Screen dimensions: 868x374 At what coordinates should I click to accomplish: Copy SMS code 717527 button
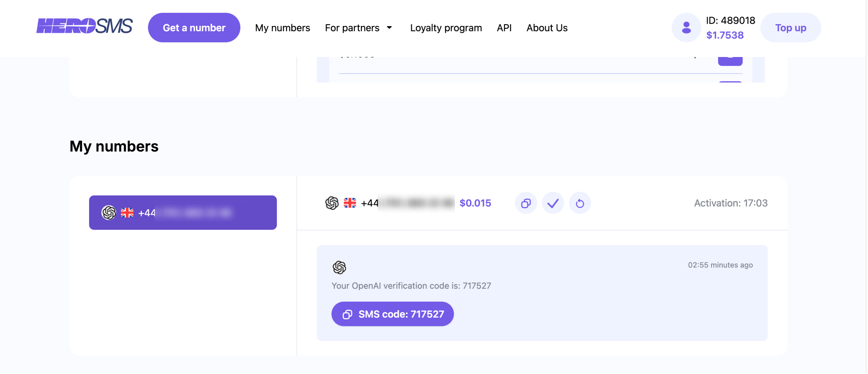(x=392, y=314)
